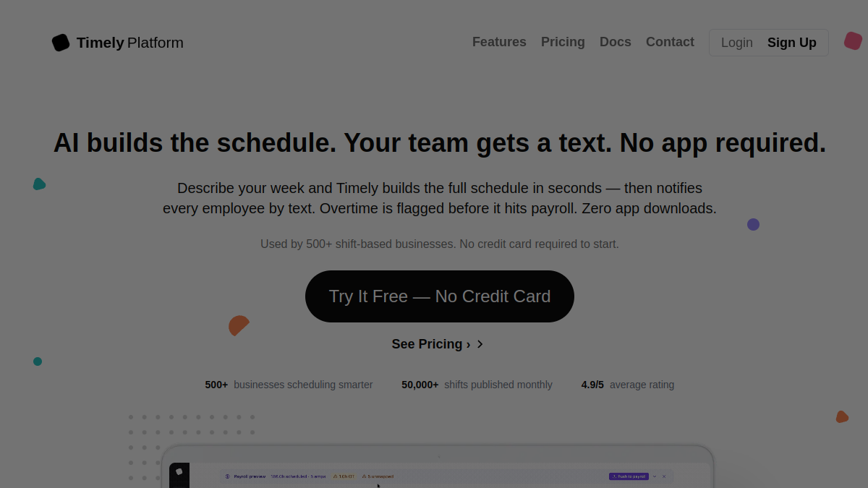Click the "5 unmapped" warning badge
Viewport: 868px width, 488px height.
378,476
